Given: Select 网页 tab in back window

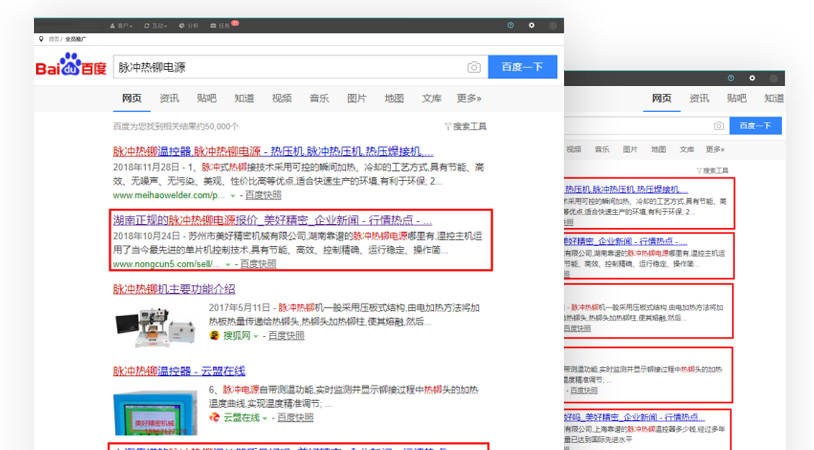Looking at the screenshot, I should coord(662,99).
